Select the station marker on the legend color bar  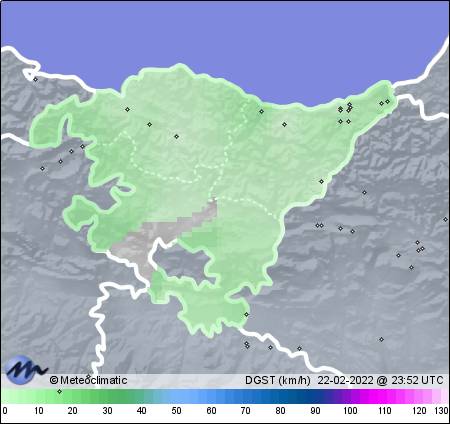click(59, 391)
